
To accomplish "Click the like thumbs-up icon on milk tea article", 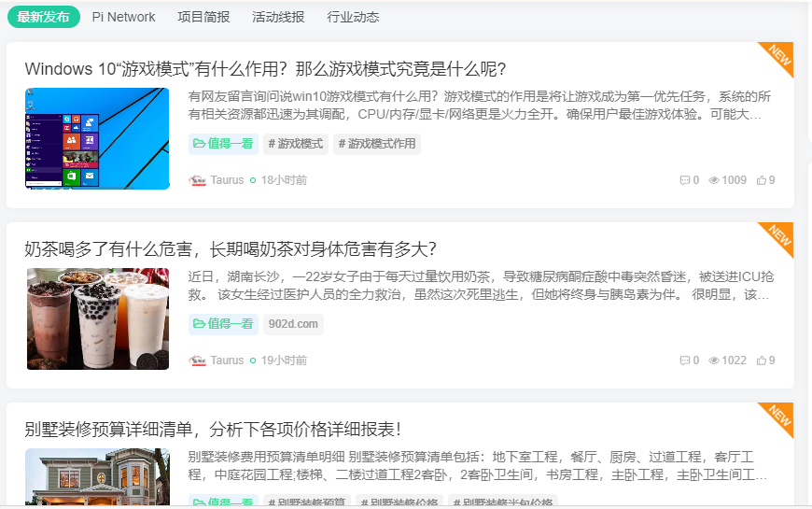I will (761, 361).
